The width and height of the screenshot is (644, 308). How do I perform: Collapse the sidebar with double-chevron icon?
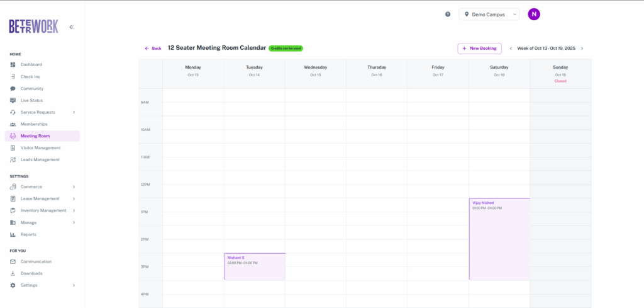click(x=71, y=27)
